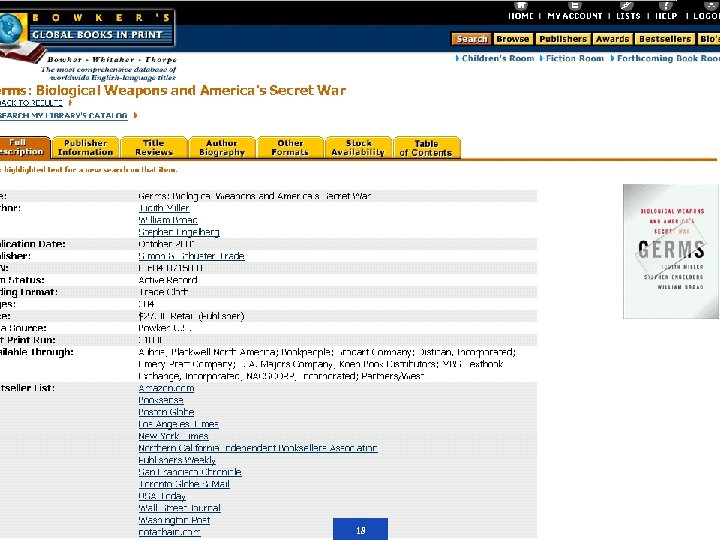Screen dimensions: 720x540
Task: Switch to the Table of Contents tab
Action: 426,148
